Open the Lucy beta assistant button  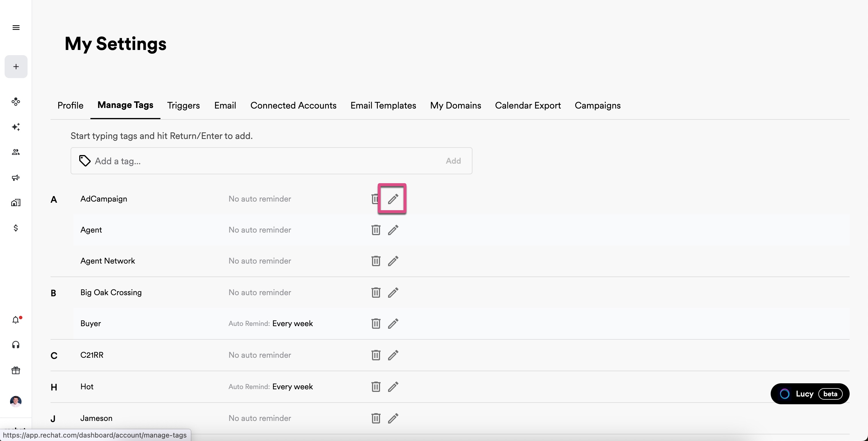tap(810, 394)
